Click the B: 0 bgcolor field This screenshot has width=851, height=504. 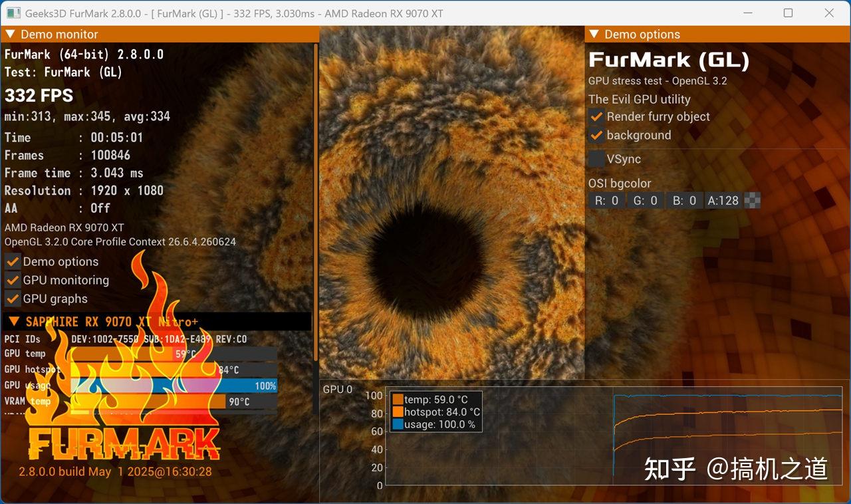684,201
